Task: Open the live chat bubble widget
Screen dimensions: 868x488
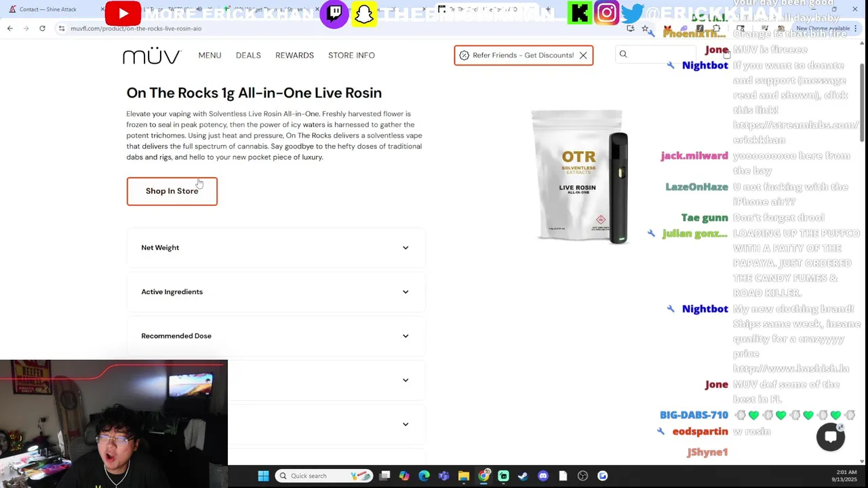Action: click(831, 436)
